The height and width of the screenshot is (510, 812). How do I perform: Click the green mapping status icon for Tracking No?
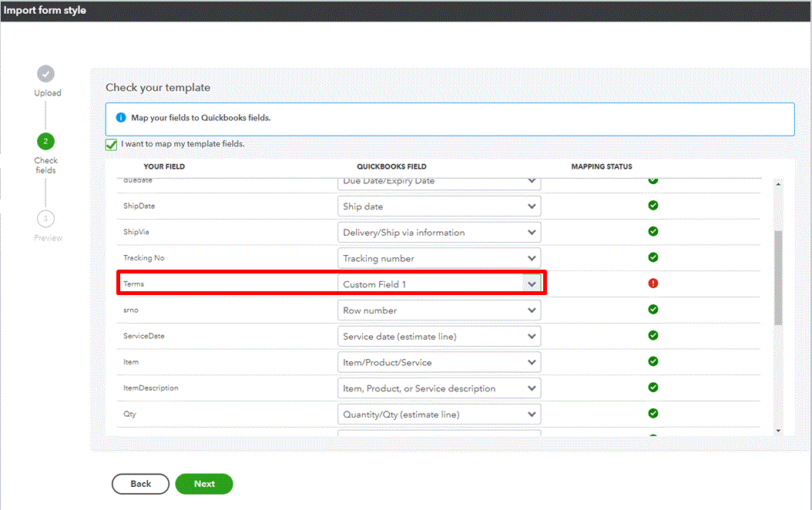click(653, 257)
